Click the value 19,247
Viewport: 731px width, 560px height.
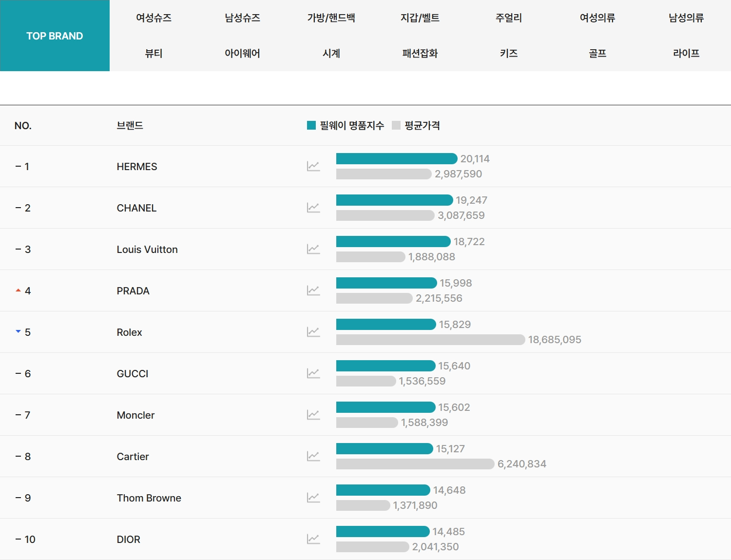471,200
